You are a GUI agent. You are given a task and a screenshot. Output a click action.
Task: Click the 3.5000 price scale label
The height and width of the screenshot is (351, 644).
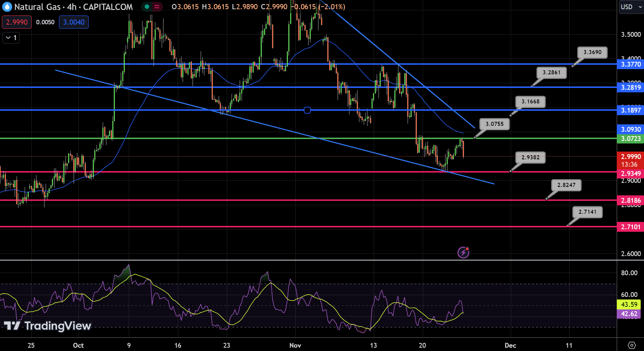(631, 35)
